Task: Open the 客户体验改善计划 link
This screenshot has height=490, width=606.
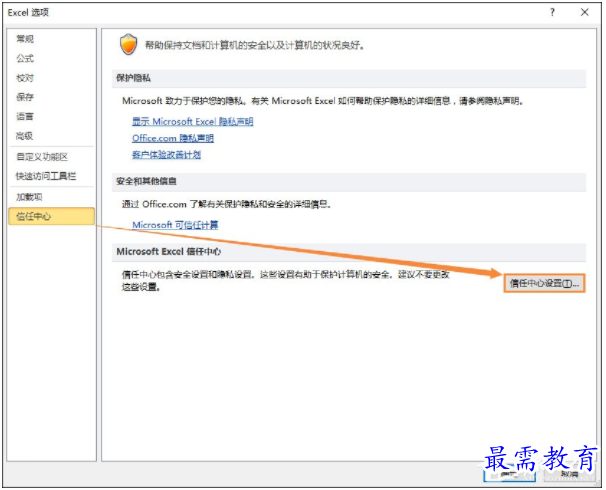Action: point(166,155)
